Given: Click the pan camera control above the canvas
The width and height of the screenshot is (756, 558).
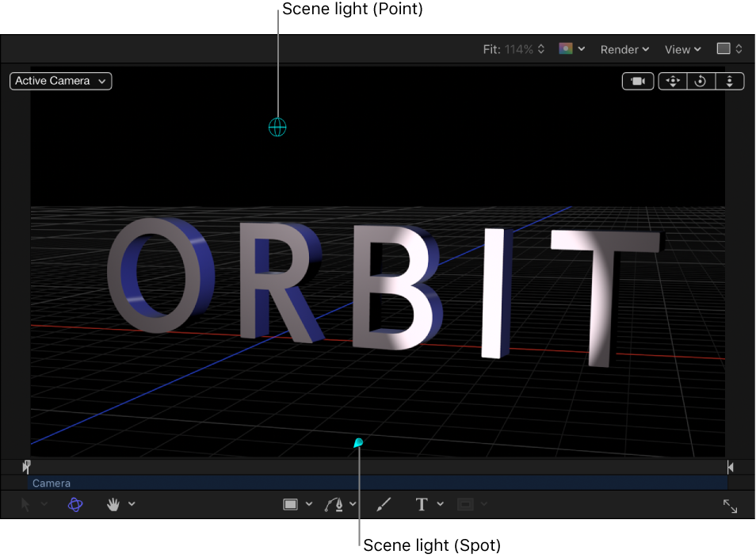Looking at the screenshot, I should click(x=673, y=81).
